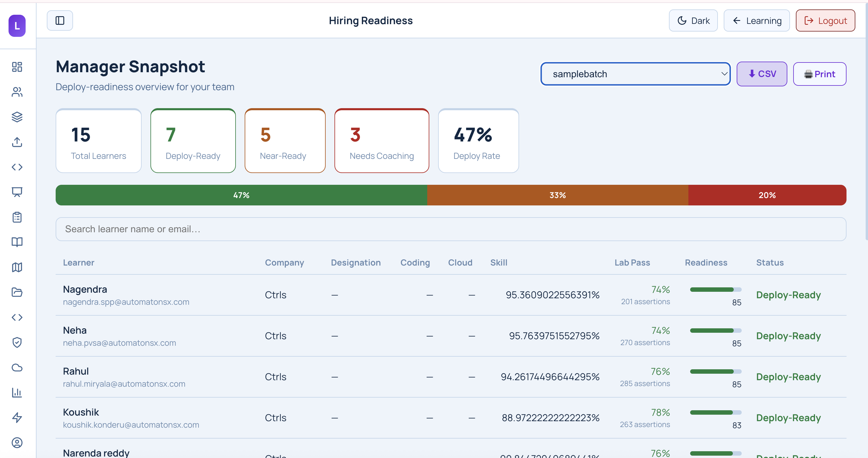Open the bar chart analytics icon in sidebar
This screenshot has width=868, height=458.
pos(17,392)
